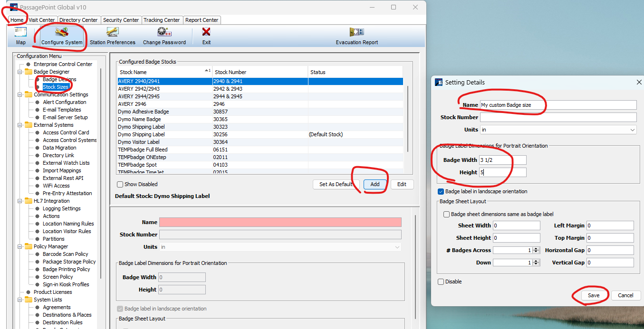Viewport: 644px width, 329px height.
Task: Click the Badge Width field in dialog
Action: [x=502, y=160]
